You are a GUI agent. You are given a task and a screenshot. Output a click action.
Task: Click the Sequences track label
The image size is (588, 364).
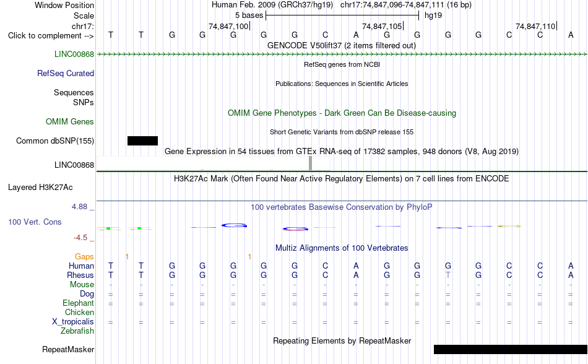click(74, 93)
